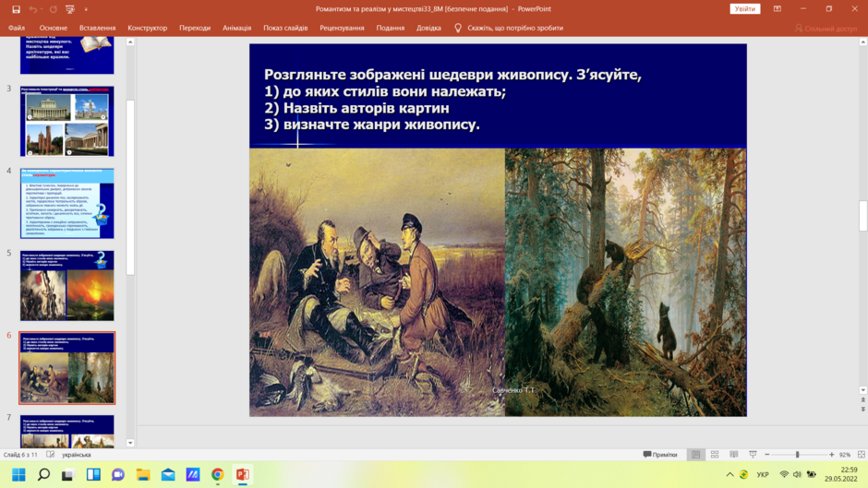Click the Увійти sign-in button

point(745,9)
